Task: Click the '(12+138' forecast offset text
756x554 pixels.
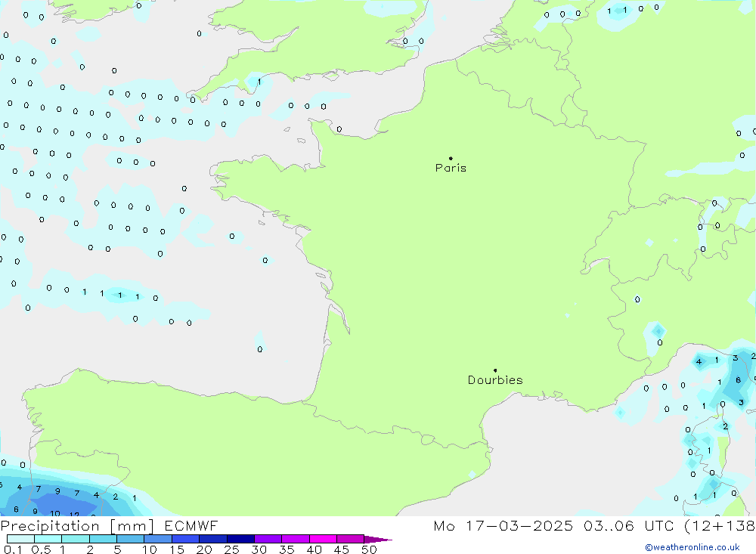Action: 720,526
